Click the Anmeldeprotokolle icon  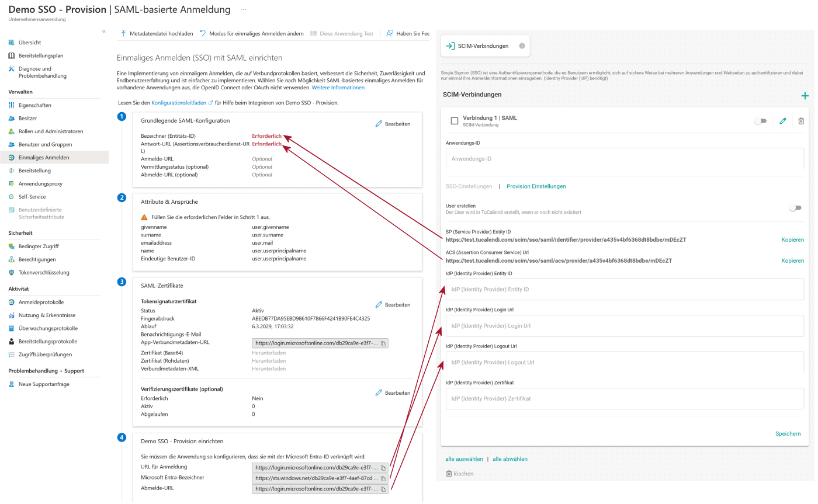click(x=12, y=302)
